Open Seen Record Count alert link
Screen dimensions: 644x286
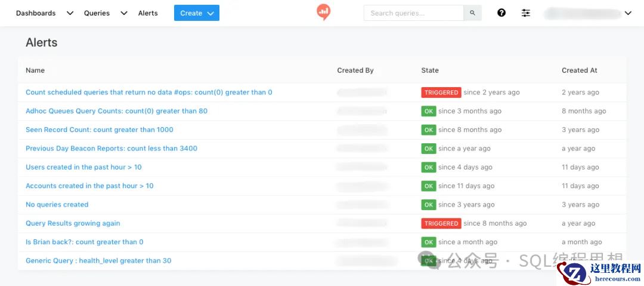point(100,130)
